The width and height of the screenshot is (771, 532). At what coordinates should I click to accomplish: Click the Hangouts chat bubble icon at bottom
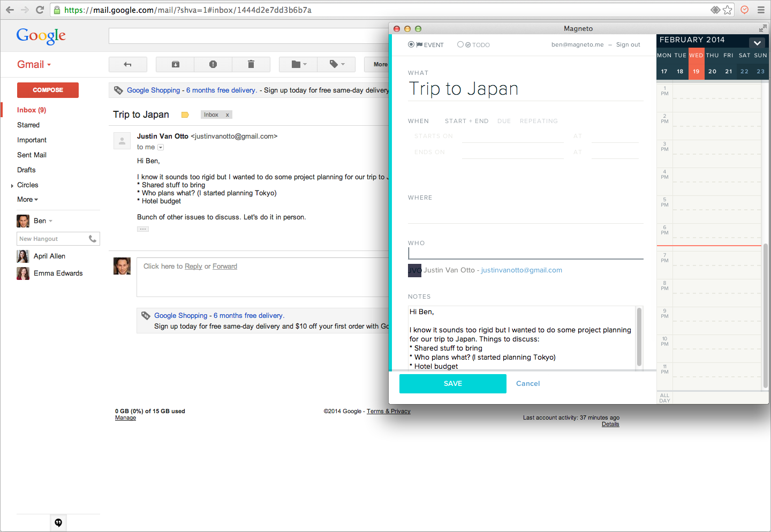(58, 522)
